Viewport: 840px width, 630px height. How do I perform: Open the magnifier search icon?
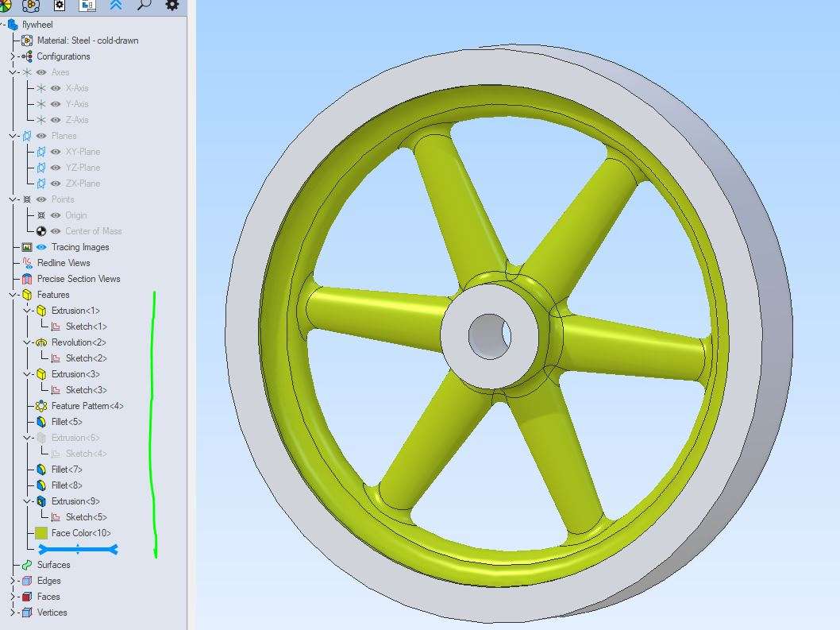point(144,5)
